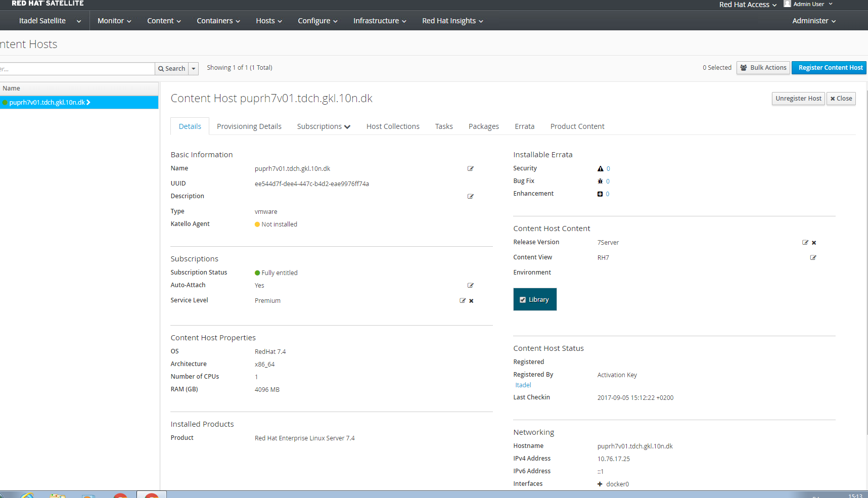Click the Admin User avatar icon
Screen dimensions: 868x498
pos(787,4)
